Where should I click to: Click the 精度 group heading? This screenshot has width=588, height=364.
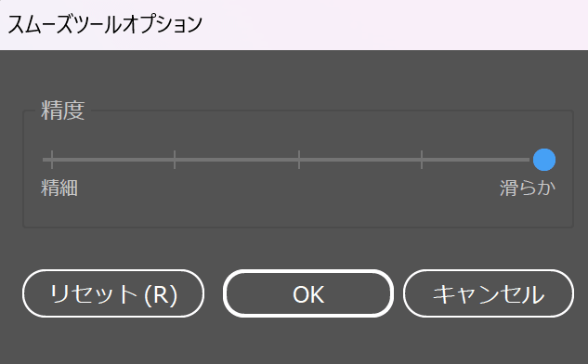click(63, 110)
